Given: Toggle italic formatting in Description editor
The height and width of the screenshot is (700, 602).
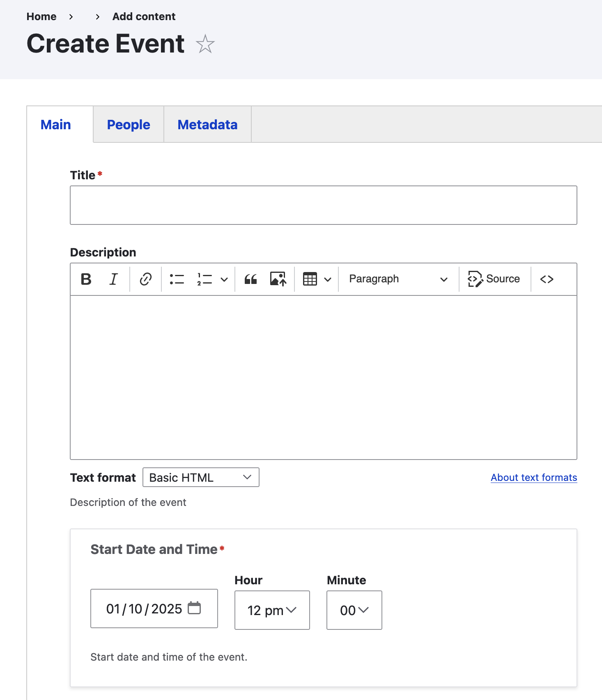Looking at the screenshot, I should [x=113, y=279].
